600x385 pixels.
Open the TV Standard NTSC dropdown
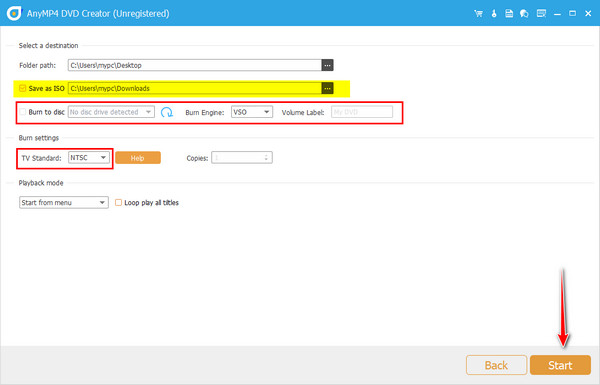89,158
